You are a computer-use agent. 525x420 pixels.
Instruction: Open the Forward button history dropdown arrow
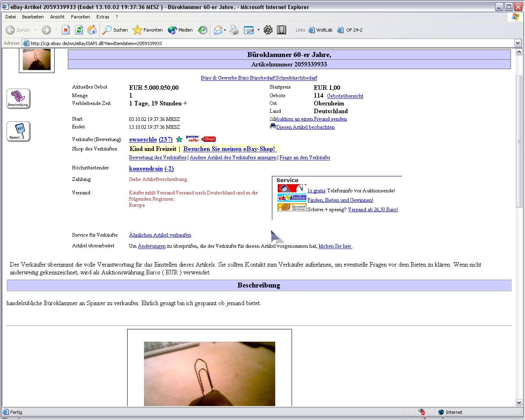(56, 30)
